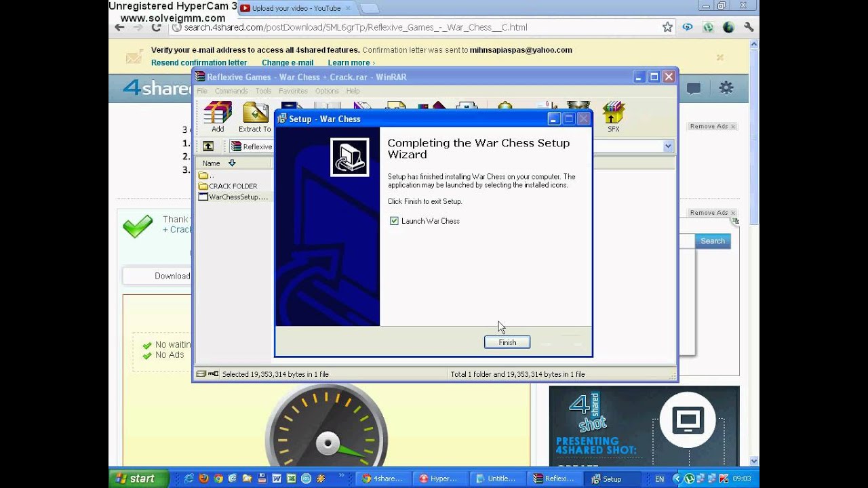Switch to Reflexi... WinRAR taskbar button
This screenshot has width=868, height=488.
coord(554,479)
